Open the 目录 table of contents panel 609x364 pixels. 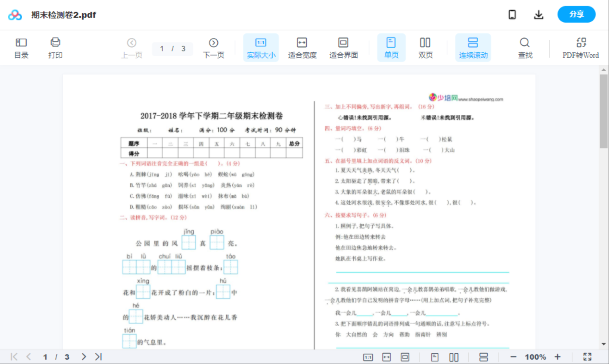coord(21,48)
